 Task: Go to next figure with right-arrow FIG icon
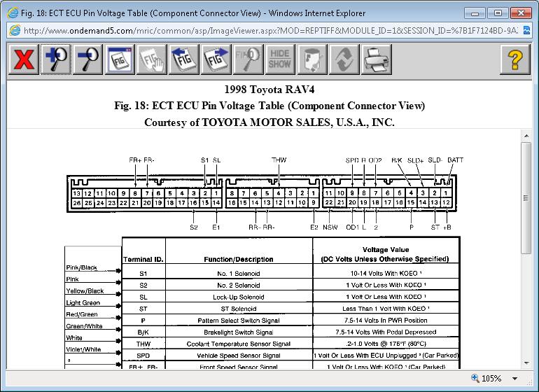point(216,59)
